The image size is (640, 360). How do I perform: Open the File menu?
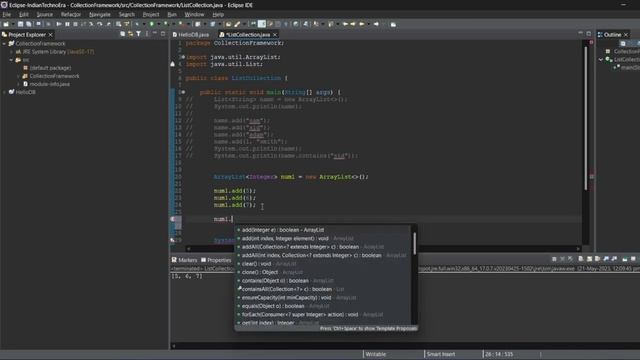tap(7, 14)
